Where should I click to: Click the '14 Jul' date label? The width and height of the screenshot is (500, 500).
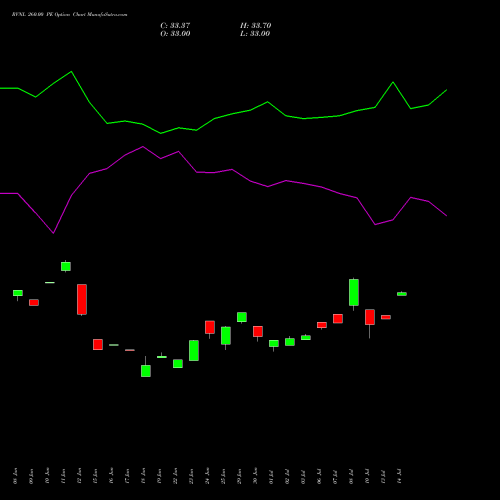(x=399, y=476)
